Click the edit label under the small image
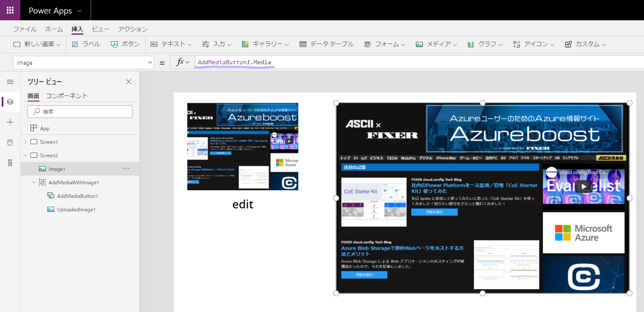This screenshot has width=644, height=312. tap(242, 204)
